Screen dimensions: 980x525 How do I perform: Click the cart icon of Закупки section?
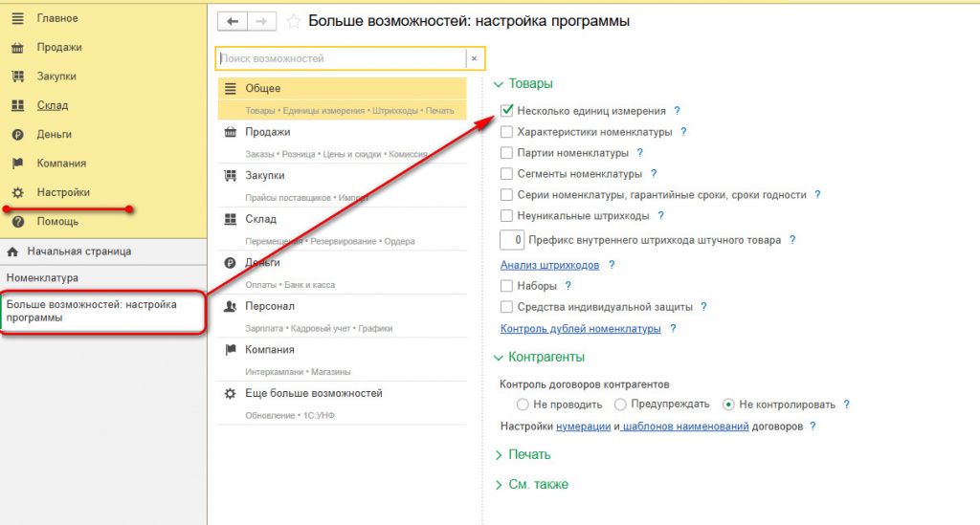pyautogui.click(x=230, y=175)
